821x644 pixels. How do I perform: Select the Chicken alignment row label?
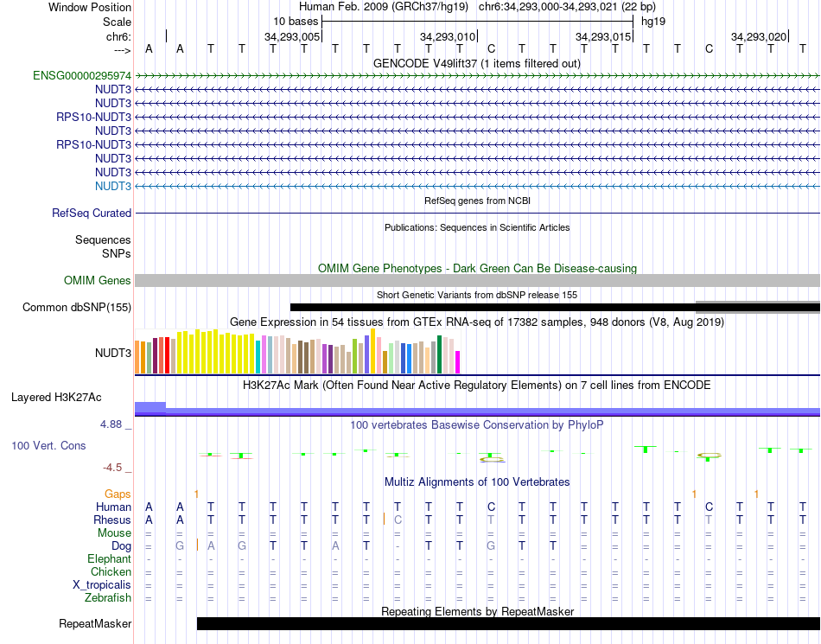click(x=111, y=571)
